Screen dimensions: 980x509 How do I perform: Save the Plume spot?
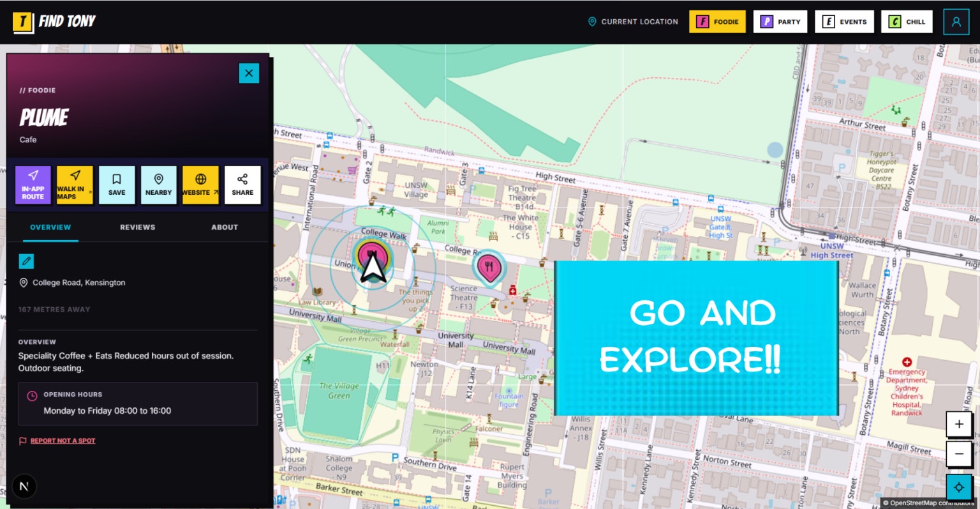click(x=117, y=185)
